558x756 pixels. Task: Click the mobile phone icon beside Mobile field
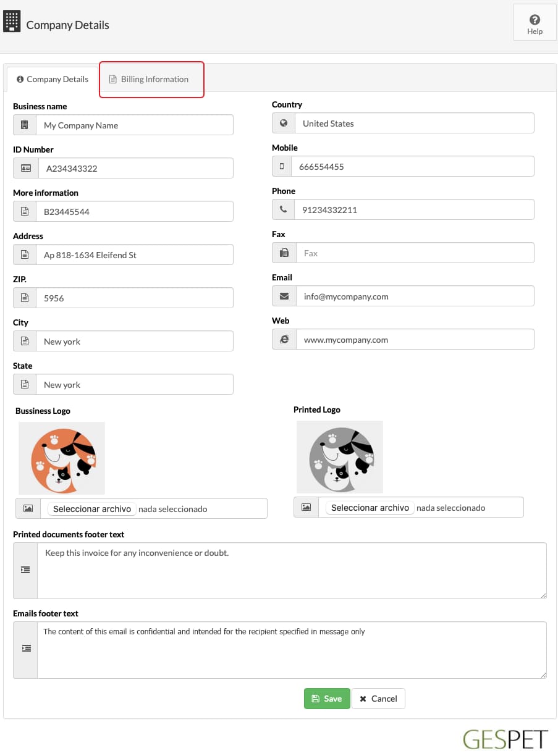click(282, 166)
